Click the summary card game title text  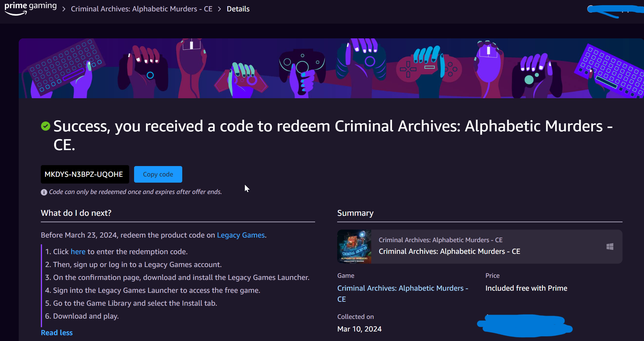tap(449, 251)
